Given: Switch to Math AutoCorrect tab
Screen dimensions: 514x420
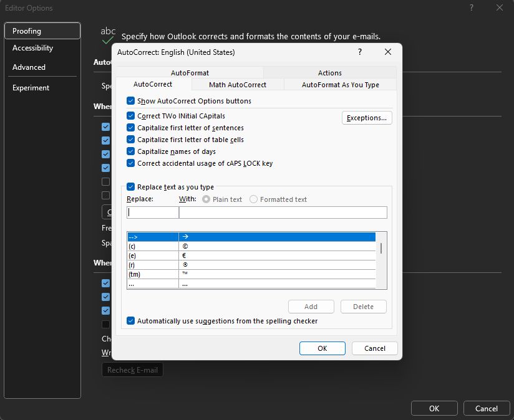Looking at the screenshot, I should point(238,85).
